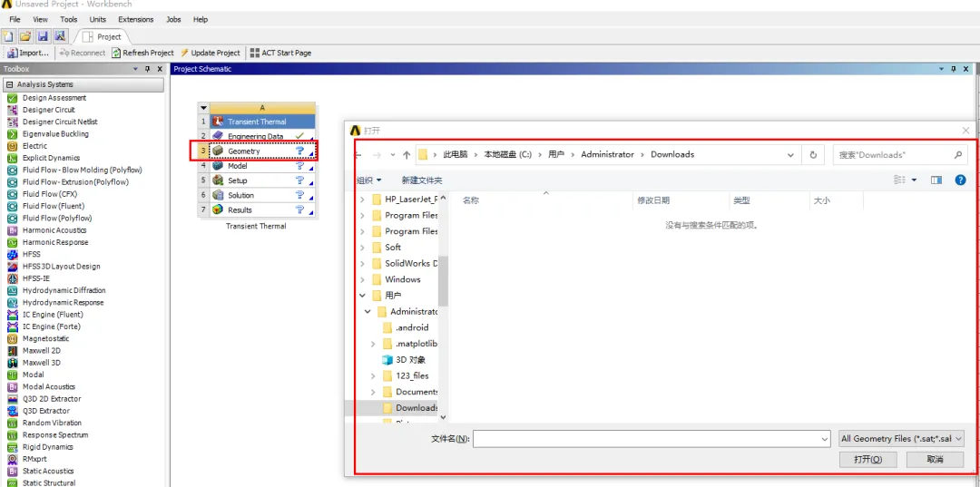Viewport: 980px width, 487px height.
Task: Select Harmonic Response system
Action: point(55,242)
